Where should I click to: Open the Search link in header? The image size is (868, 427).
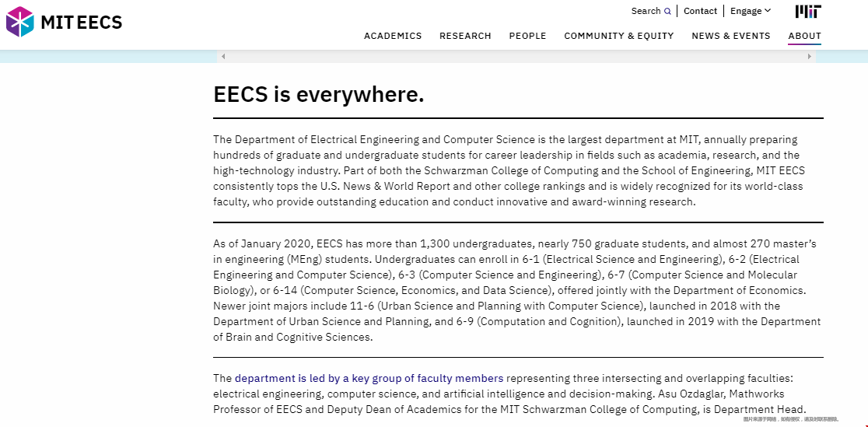pos(646,11)
